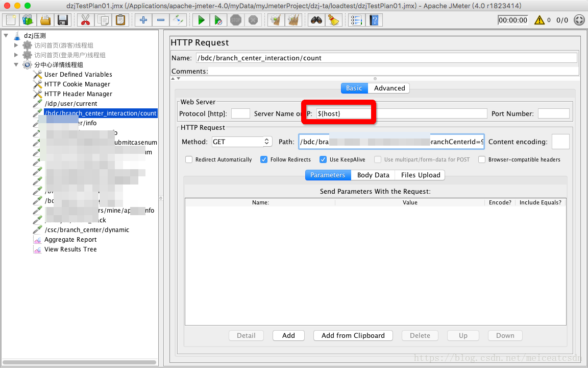Click the Cut scissors icon

[x=86, y=20]
